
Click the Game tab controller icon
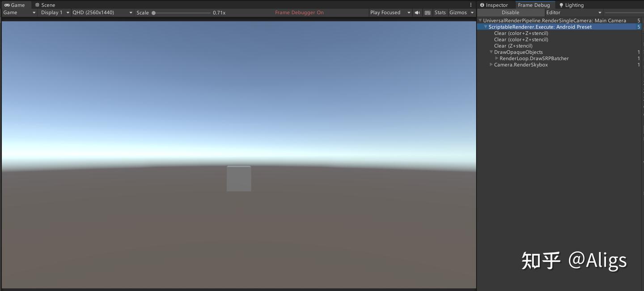tap(7, 5)
